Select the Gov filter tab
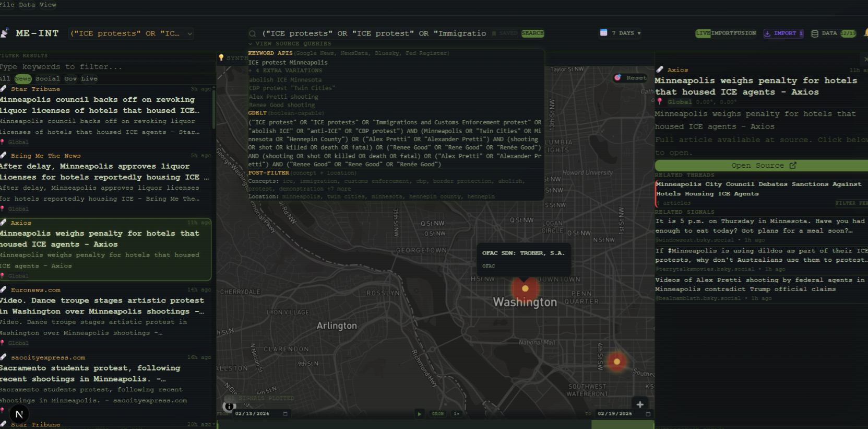The width and height of the screenshot is (868, 429). tap(70, 79)
